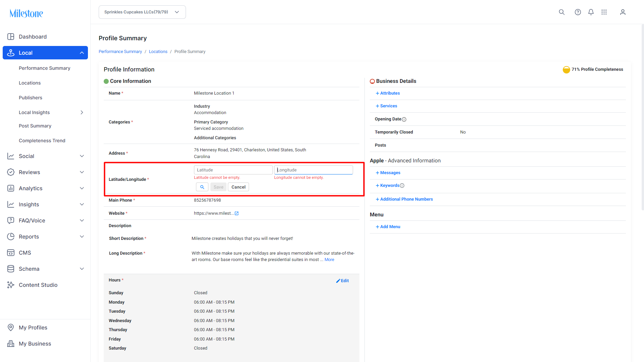This screenshot has width=644, height=362.
Task: Focus the Longitude input field
Action: [313, 170]
